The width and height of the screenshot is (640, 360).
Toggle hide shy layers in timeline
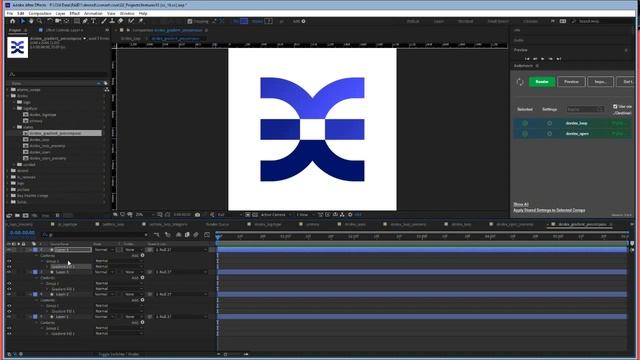point(178,235)
